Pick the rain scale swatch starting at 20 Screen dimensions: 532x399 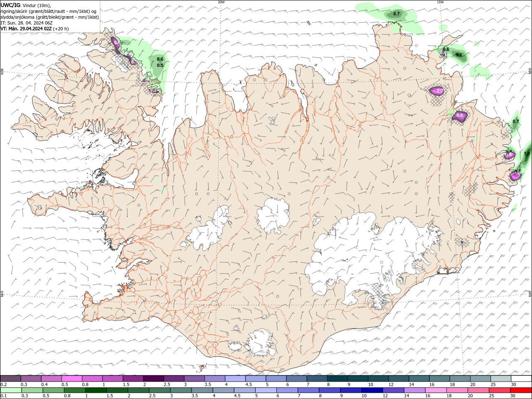(x=478, y=390)
